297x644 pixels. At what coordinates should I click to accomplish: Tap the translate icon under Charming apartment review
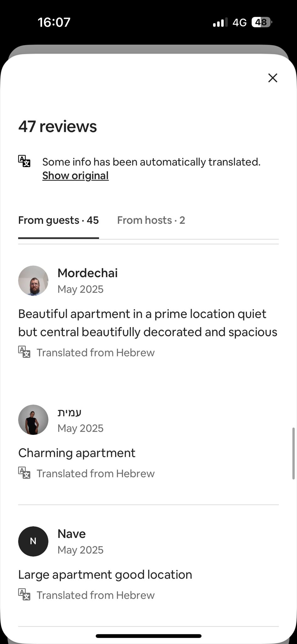pyautogui.click(x=24, y=473)
